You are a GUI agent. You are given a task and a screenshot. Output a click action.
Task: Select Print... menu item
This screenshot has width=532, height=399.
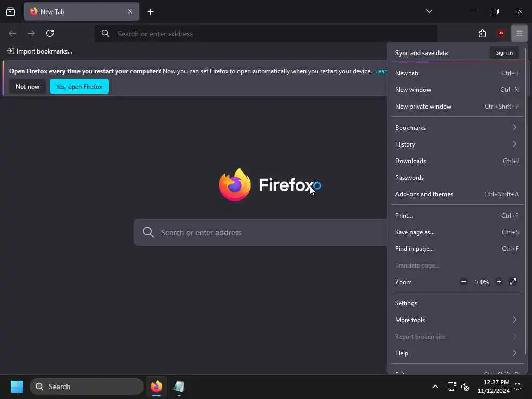click(457, 216)
